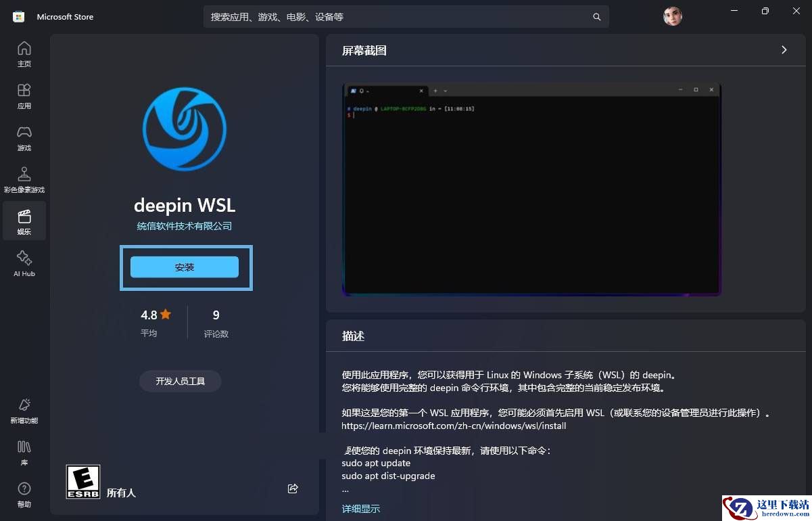Go to the Gaming (游戏) sidebar section
The image size is (812, 521).
(x=24, y=138)
